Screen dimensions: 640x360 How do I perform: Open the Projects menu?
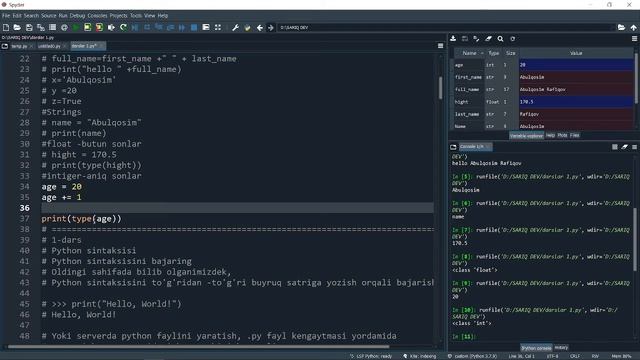pyautogui.click(x=118, y=16)
